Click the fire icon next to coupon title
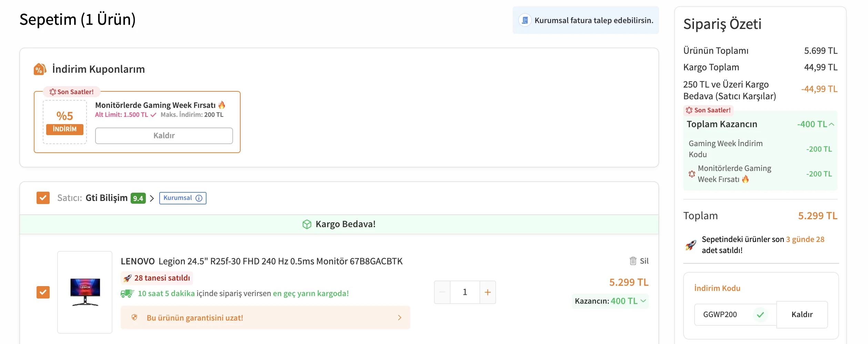Viewport: 868px width, 344px height. pyautogui.click(x=222, y=105)
